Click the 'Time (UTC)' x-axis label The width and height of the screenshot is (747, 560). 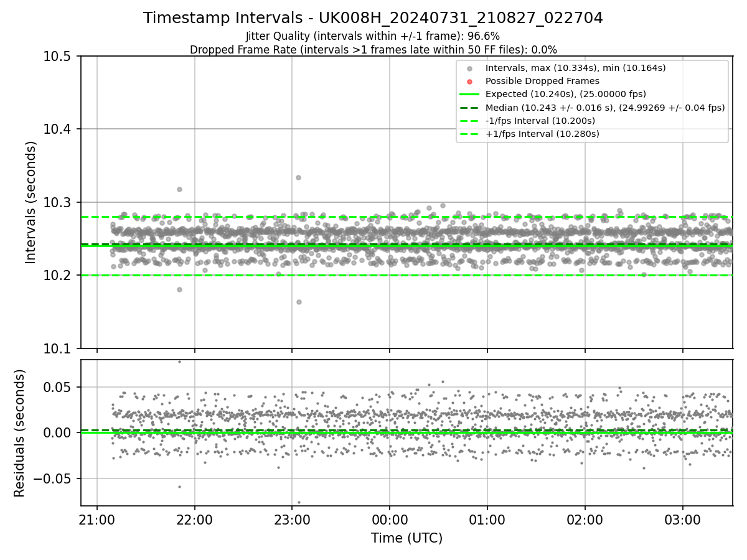click(x=406, y=538)
